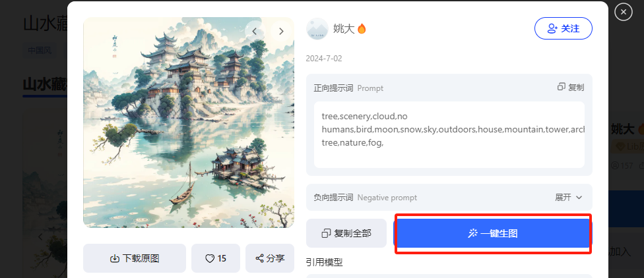Copy the positive prompt via 复制
Screen dimensions: 644x278
point(571,87)
